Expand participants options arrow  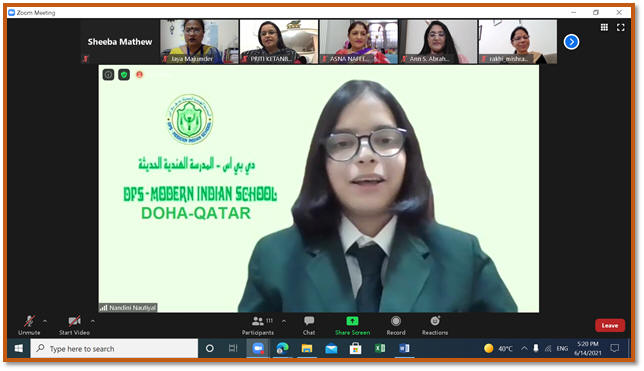click(x=284, y=321)
